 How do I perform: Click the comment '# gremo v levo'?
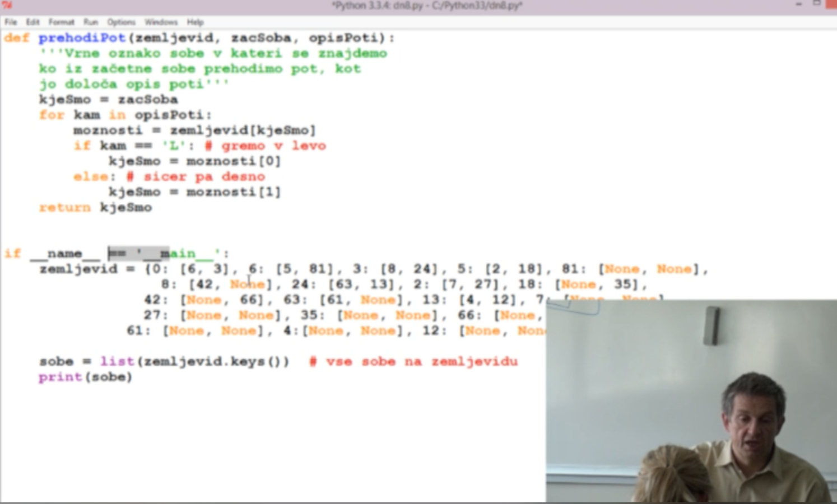pyautogui.click(x=265, y=146)
